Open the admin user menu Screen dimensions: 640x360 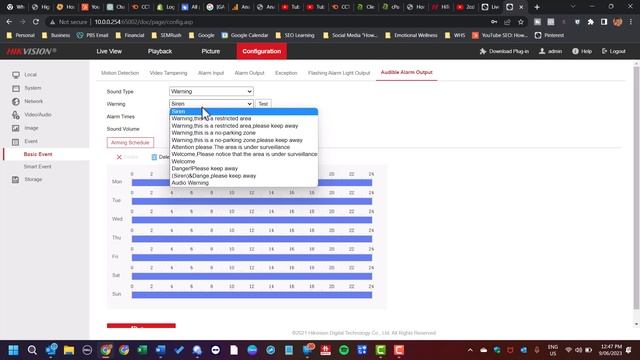click(x=550, y=51)
